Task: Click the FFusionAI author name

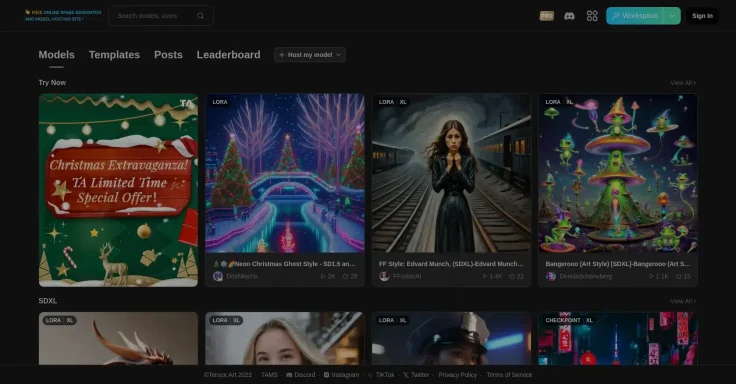Action: (407, 276)
